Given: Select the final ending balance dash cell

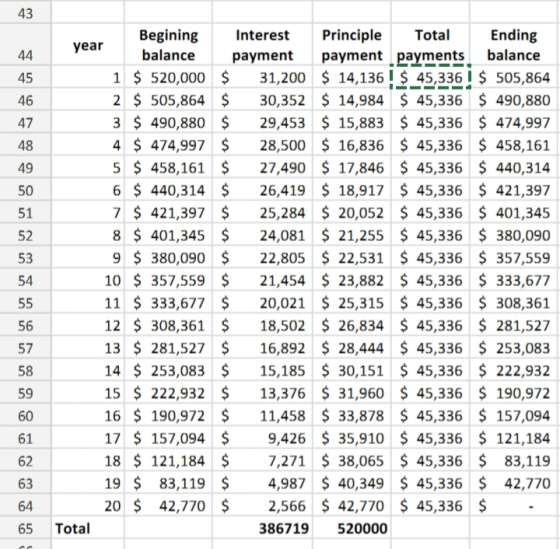Looking at the screenshot, I should coord(514,506).
